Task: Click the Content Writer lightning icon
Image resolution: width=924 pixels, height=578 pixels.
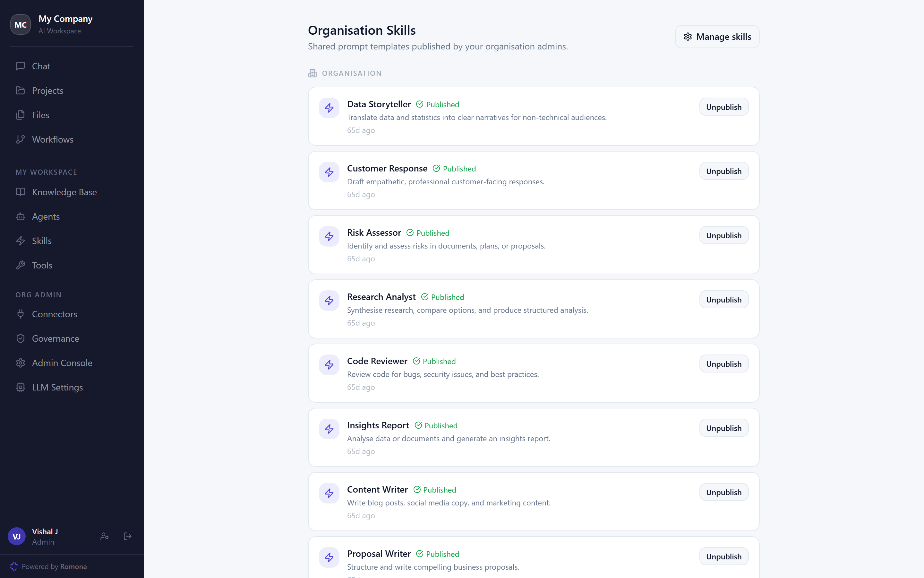Action: (329, 493)
